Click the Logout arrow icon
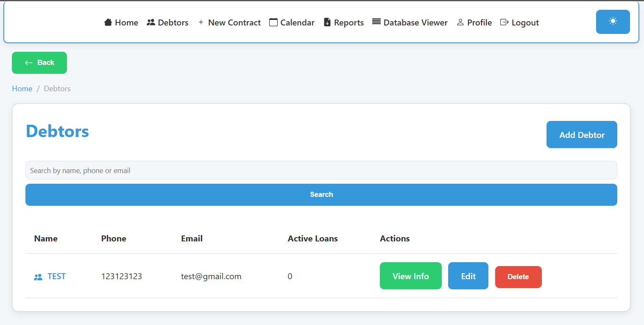Image resolution: width=644 pixels, height=325 pixels. [x=505, y=22]
